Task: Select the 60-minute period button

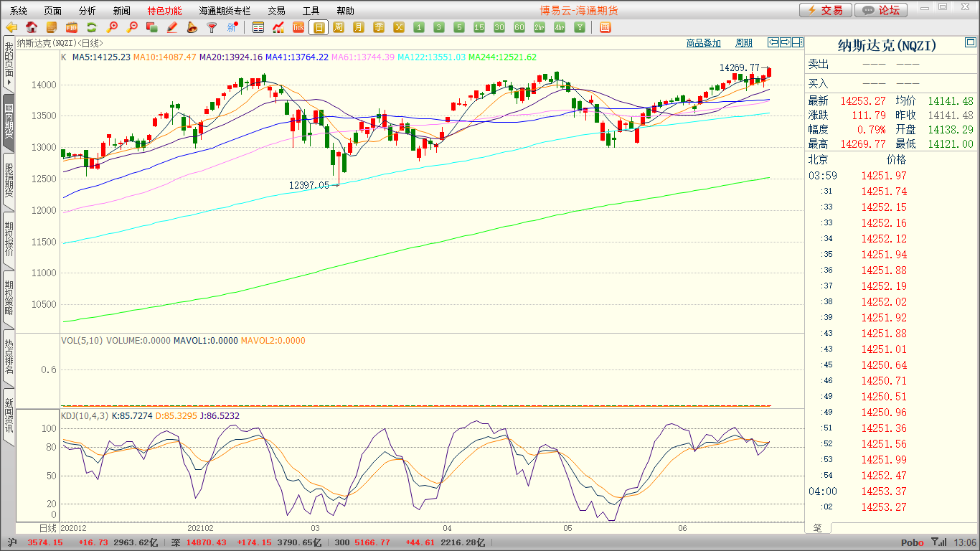Action: [519, 27]
